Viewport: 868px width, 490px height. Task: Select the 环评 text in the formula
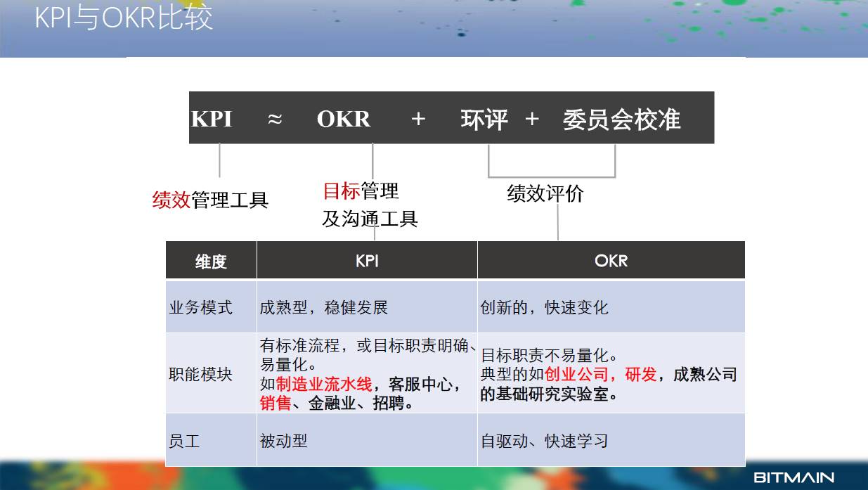click(484, 119)
